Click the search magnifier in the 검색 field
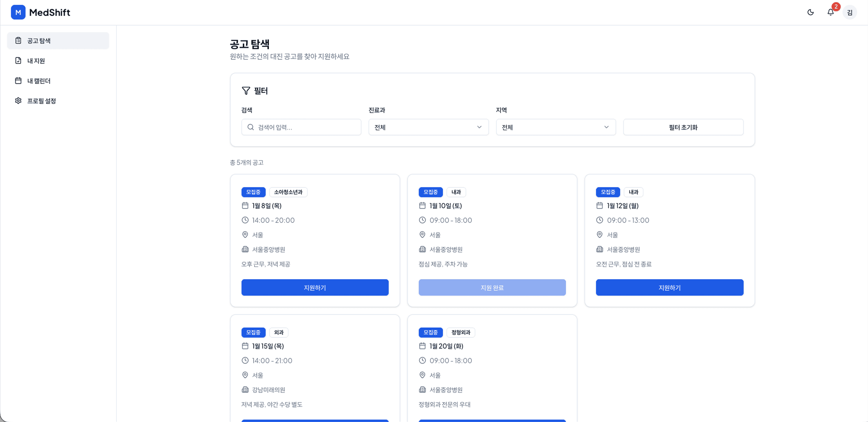This screenshot has width=868, height=422. (x=250, y=127)
